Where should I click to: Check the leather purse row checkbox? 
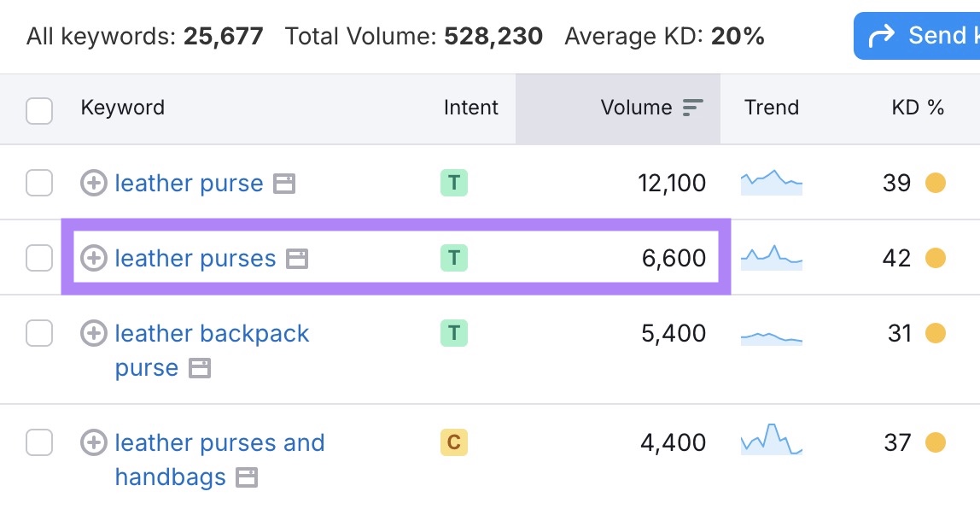39,183
